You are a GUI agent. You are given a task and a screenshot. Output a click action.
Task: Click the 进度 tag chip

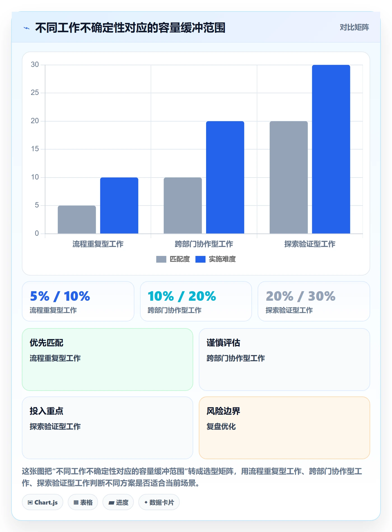point(118,502)
